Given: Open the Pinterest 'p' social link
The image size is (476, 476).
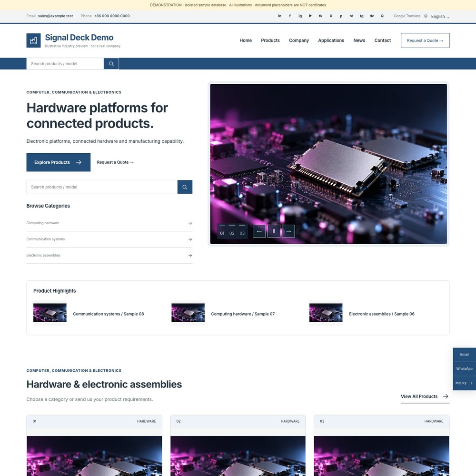Looking at the screenshot, I should pyautogui.click(x=341, y=16).
